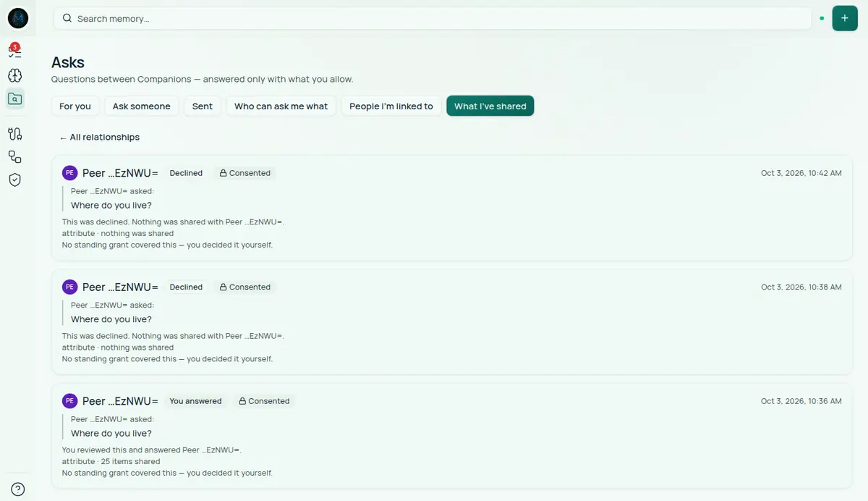Select the folder search icon in sidebar
868x501 pixels.
pos(14,99)
